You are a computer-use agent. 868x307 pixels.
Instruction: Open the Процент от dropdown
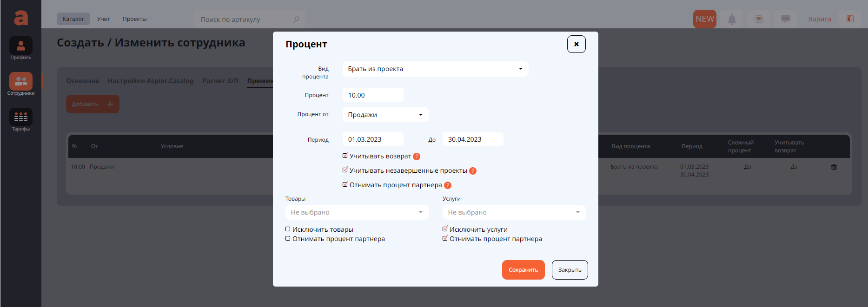385,115
